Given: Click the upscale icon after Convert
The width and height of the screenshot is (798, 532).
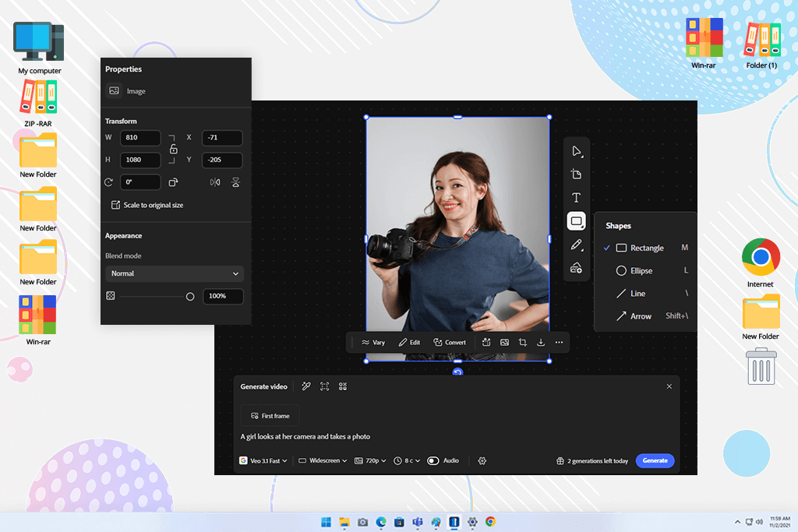Looking at the screenshot, I should [x=486, y=342].
